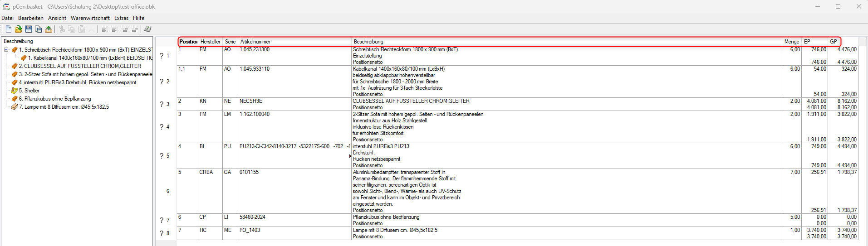Open the Datei menu
The image size is (868, 246).
[7, 18]
